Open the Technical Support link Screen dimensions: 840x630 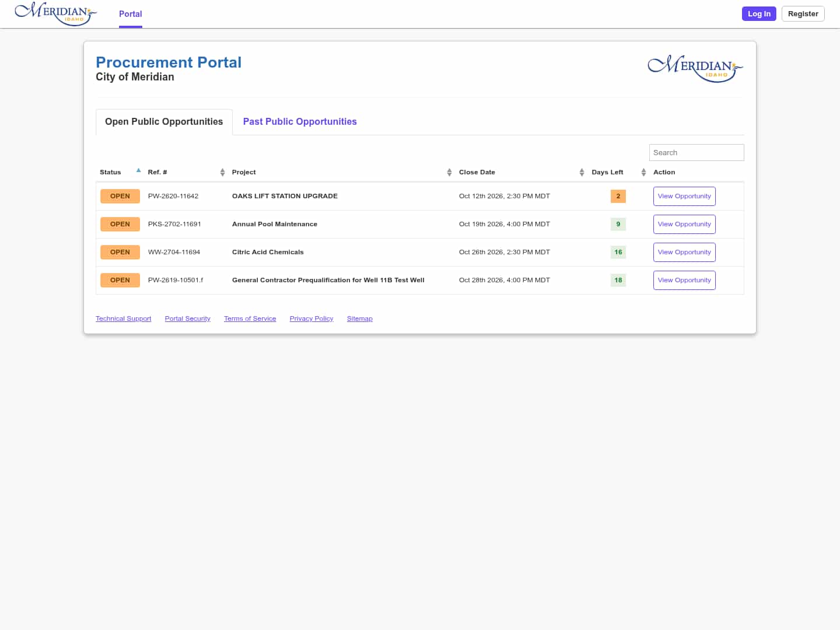(x=124, y=318)
